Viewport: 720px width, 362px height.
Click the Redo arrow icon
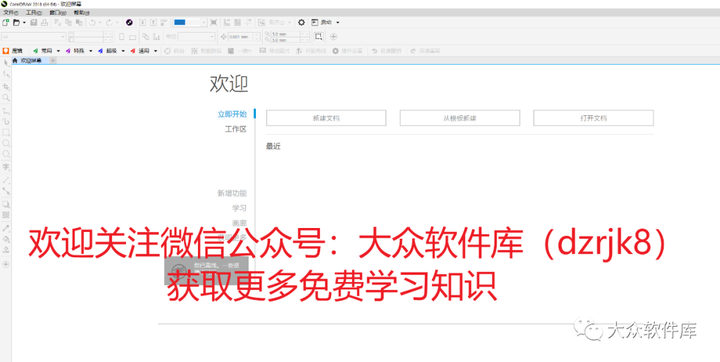click(109, 22)
